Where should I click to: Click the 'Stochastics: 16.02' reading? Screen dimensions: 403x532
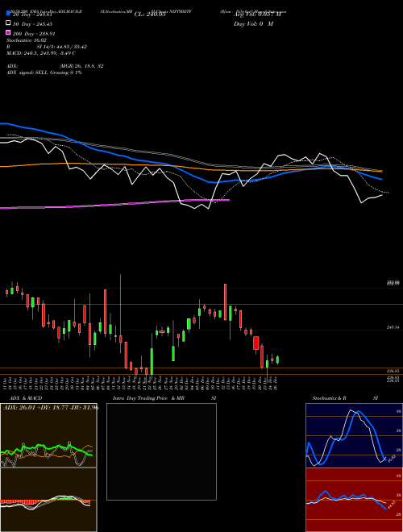click(x=27, y=40)
